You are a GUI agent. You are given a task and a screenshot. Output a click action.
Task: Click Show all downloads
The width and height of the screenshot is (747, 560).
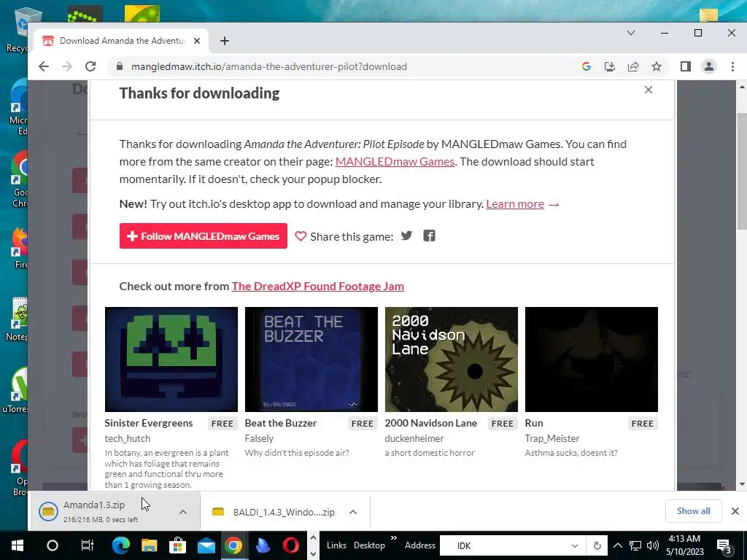[x=693, y=511]
